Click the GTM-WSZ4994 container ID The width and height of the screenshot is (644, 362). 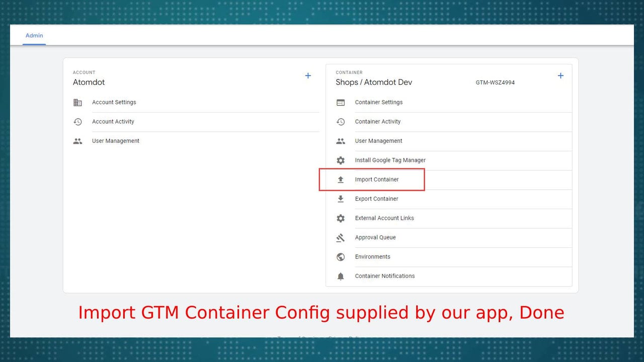[495, 82]
